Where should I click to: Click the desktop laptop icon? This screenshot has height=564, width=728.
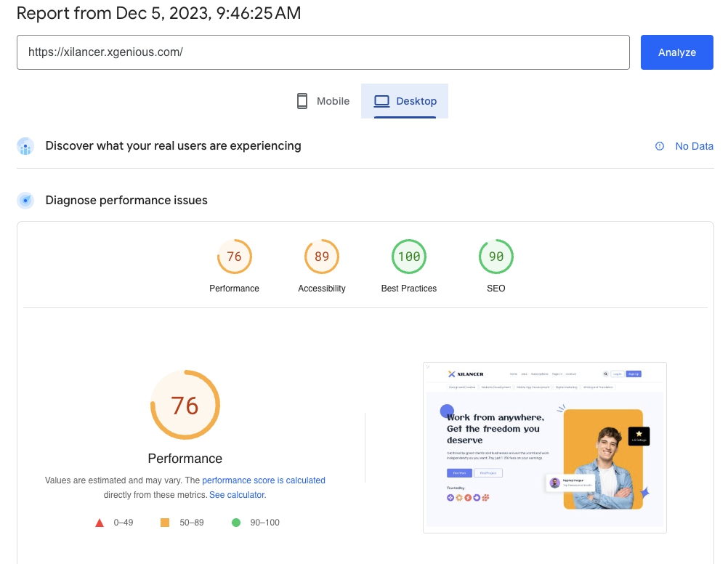[381, 101]
